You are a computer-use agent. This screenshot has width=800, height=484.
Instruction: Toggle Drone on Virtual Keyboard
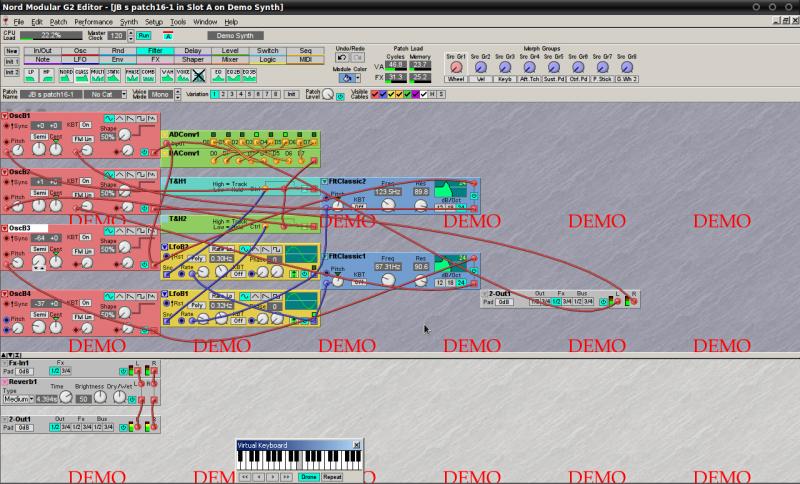(x=308, y=477)
